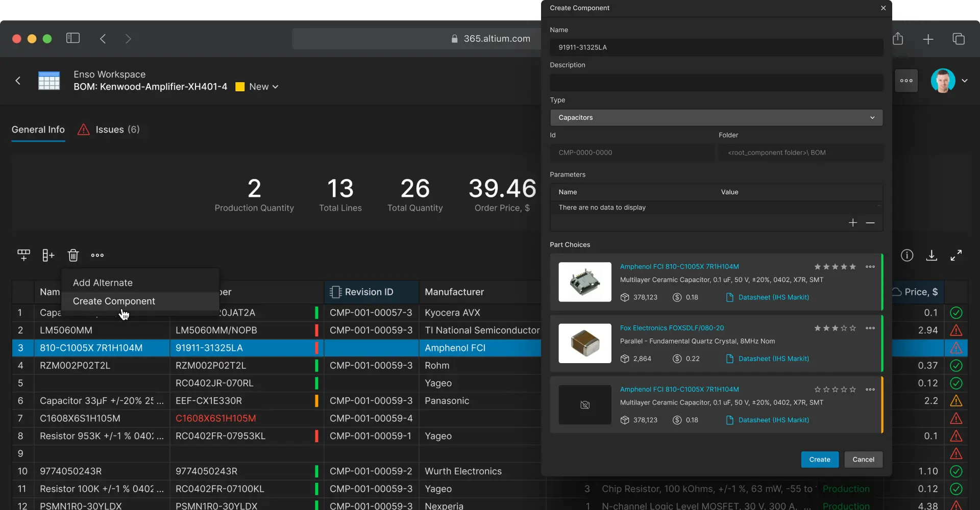Open more options for Fox Electronics part

pyautogui.click(x=870, y=328)
